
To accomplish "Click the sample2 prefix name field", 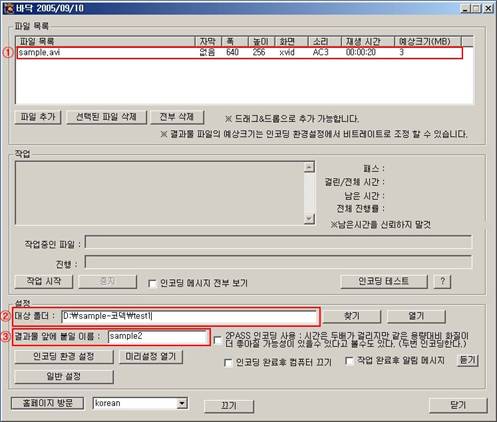I will [158, 337].
